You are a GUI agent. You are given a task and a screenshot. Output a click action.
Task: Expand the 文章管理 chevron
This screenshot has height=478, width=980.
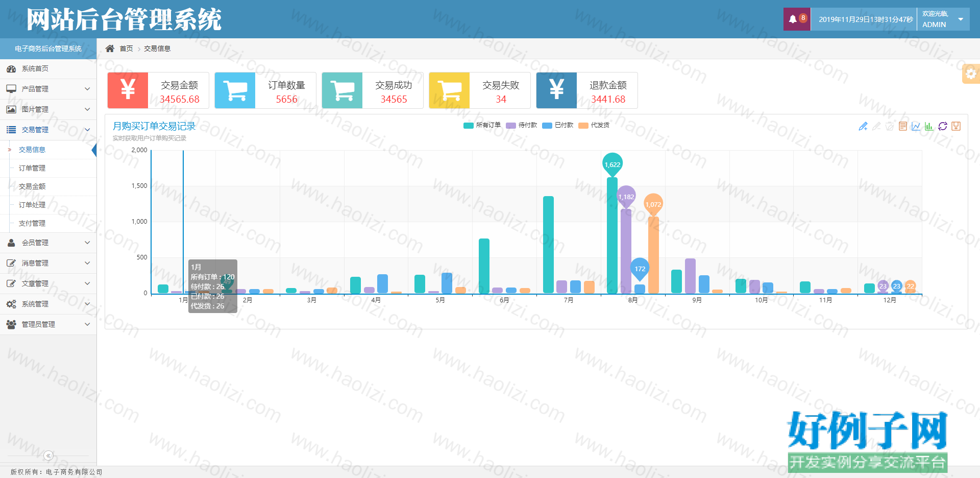tap(87, 283)
